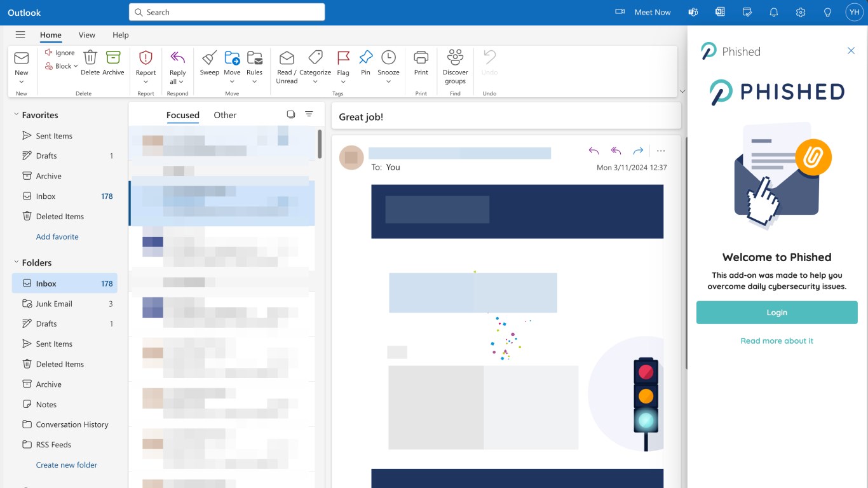
Task: Click the Categorize tag icon
Action: (x=315, y=58)
